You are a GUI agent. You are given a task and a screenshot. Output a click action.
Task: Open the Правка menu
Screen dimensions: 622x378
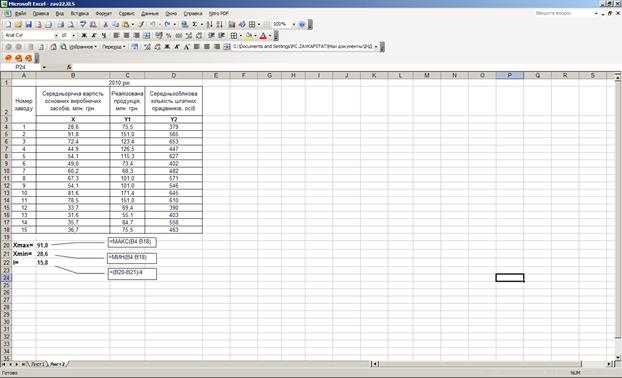40,13
